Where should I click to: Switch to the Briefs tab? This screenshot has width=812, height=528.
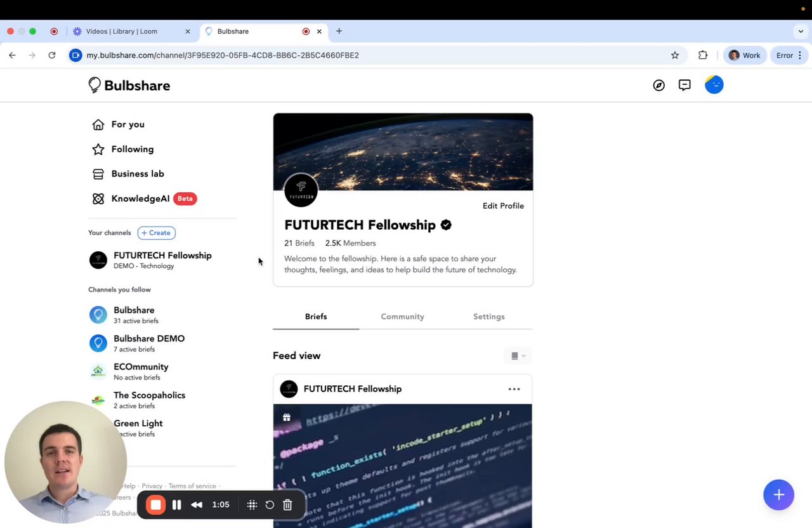[316, 317]
